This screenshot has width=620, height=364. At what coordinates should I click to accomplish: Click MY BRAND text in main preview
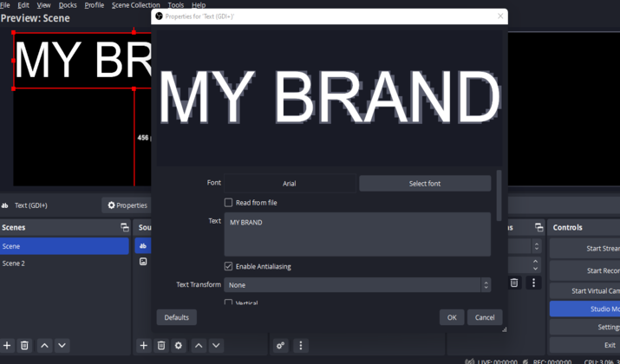[83, 61]
